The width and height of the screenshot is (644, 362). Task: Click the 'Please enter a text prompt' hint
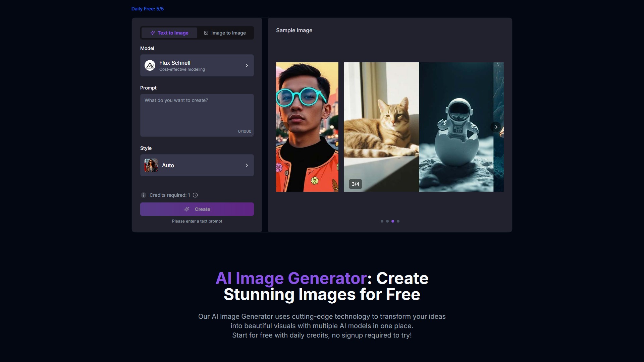(x=197, y=221)
